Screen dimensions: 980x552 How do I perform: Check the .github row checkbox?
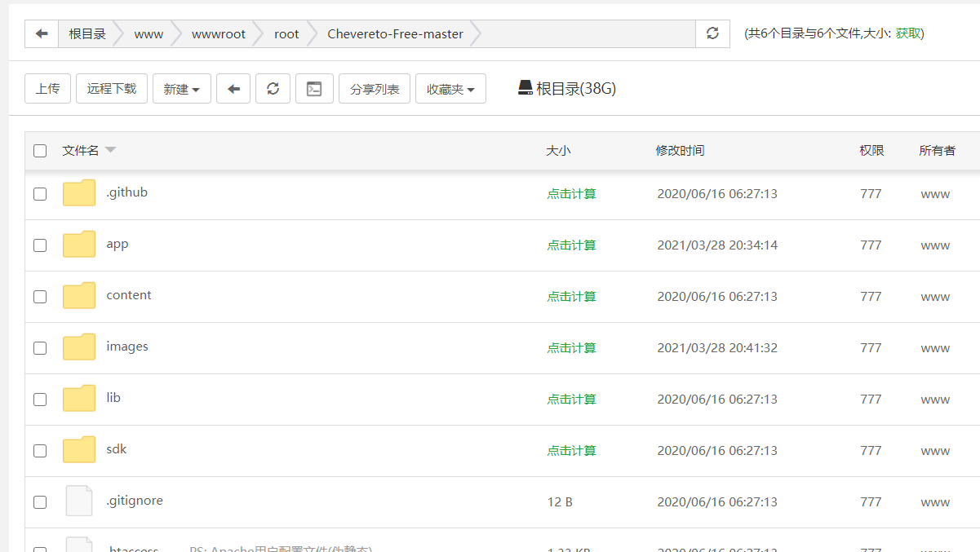[x=40, y=194]
